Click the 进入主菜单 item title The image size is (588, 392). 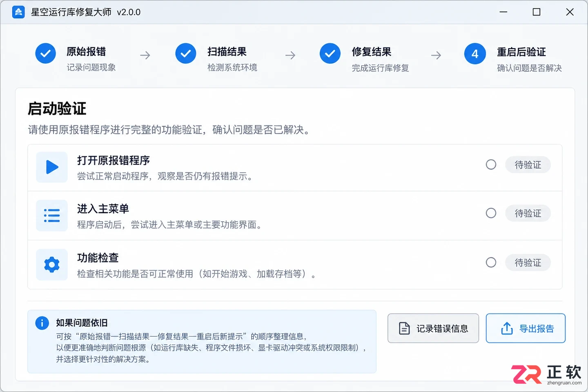tap(103, 209)
